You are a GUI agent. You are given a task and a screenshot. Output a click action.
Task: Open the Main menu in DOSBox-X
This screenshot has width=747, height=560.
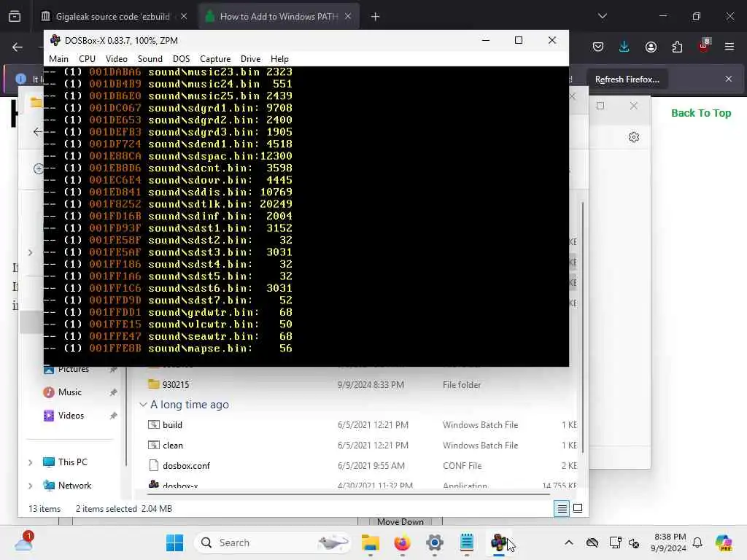point(58,59)
